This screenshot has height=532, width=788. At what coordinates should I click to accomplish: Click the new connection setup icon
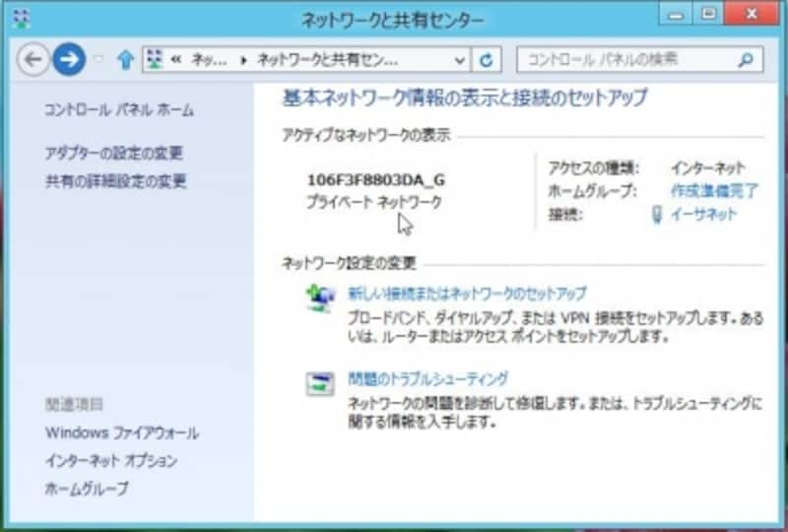click(320, 299)
